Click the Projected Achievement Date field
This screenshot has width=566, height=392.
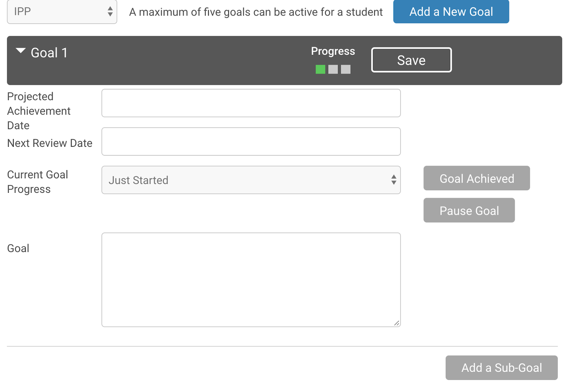251,103
